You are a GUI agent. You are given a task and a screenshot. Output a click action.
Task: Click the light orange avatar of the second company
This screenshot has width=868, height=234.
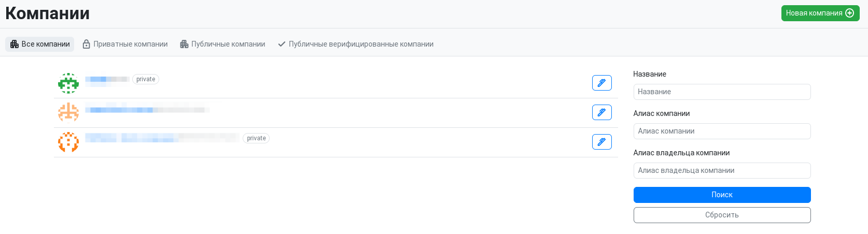68,112
